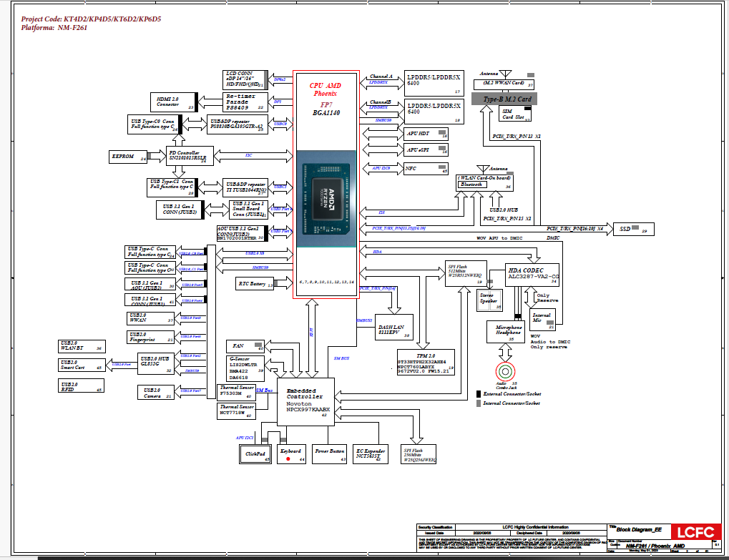Click the Type-B M.2 Card block
Image resolution: width=729 pixels, height=560 pixels.
pyautogui.click(x=504, y=99)
